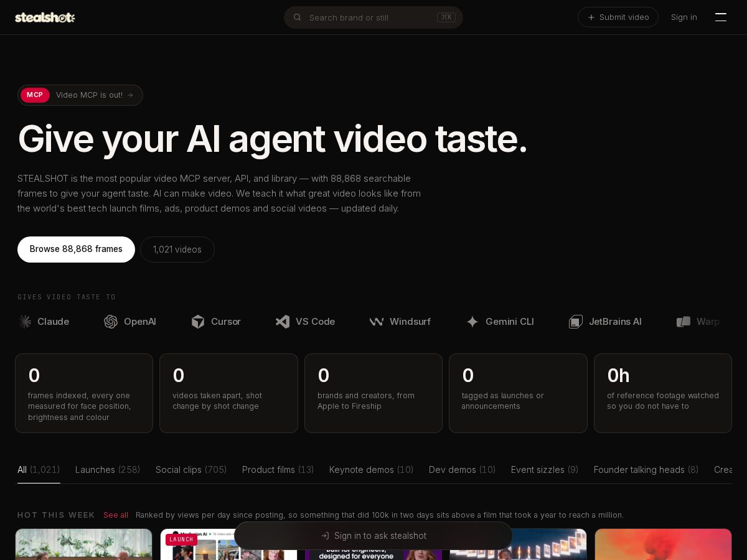Click the brands and creators stat card
Viewport: 747px width, 560px height.
click(x=374, y=393)
